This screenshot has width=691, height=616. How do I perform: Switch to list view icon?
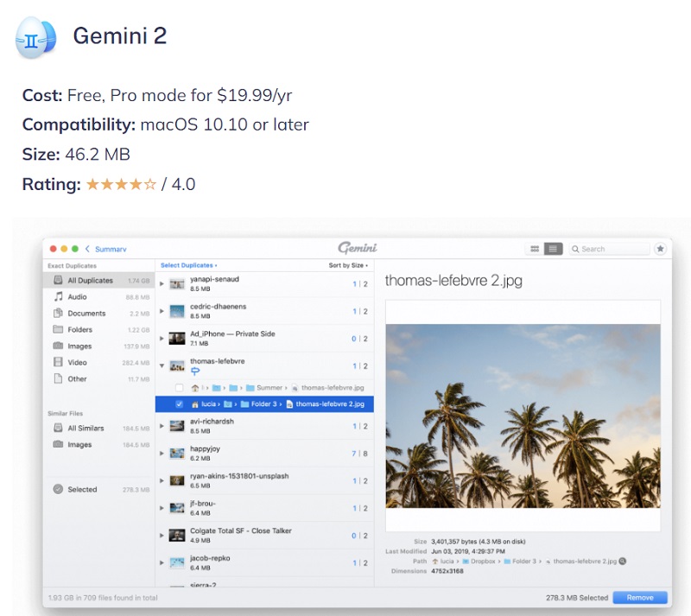tap(553, 249)
